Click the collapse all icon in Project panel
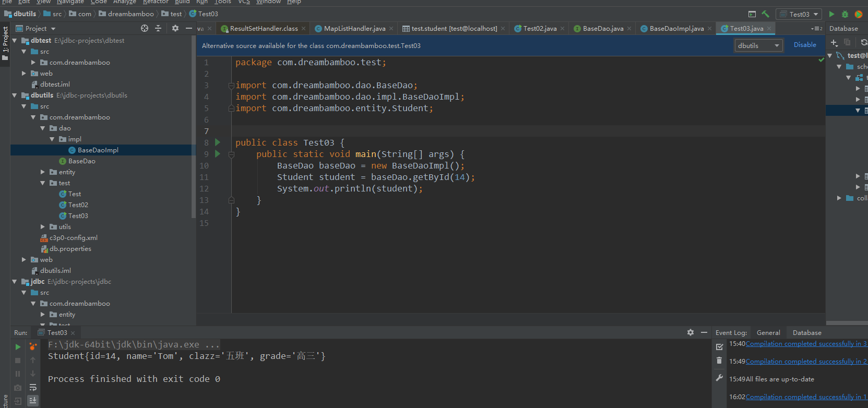Viewport: 868px width, 408px height. [x=158, y=28]
